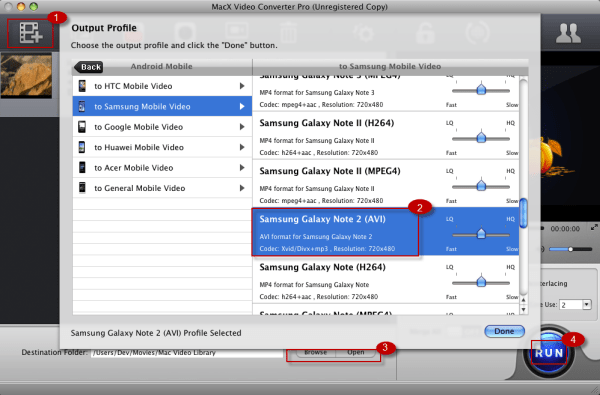
Task: Expand the General Mobile Video arrow
Action: [242, 188]
